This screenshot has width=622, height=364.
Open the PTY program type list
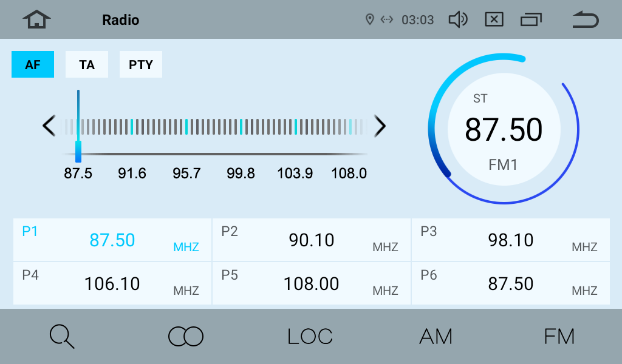coord(141,64)
